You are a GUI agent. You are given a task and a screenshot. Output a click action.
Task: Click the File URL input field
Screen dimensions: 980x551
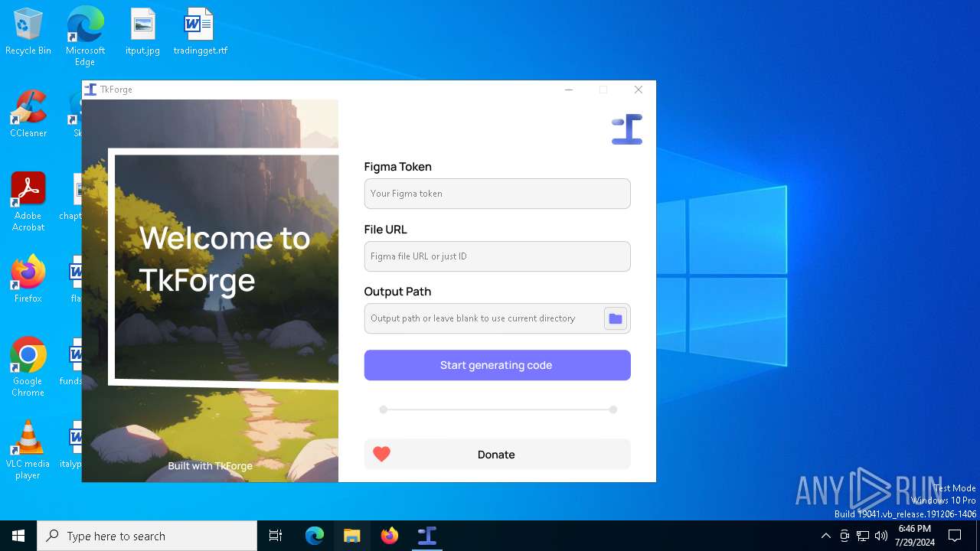(x=498, y=256)
